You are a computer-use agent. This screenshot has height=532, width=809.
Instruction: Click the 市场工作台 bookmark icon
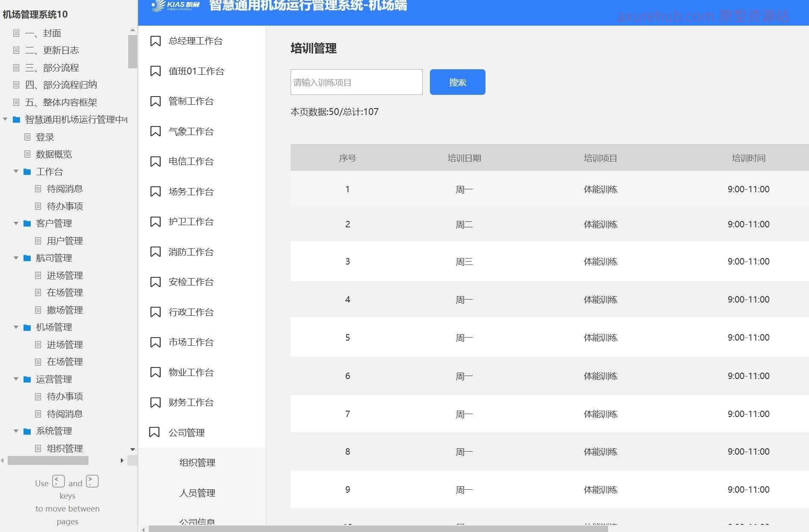point(155,342)
